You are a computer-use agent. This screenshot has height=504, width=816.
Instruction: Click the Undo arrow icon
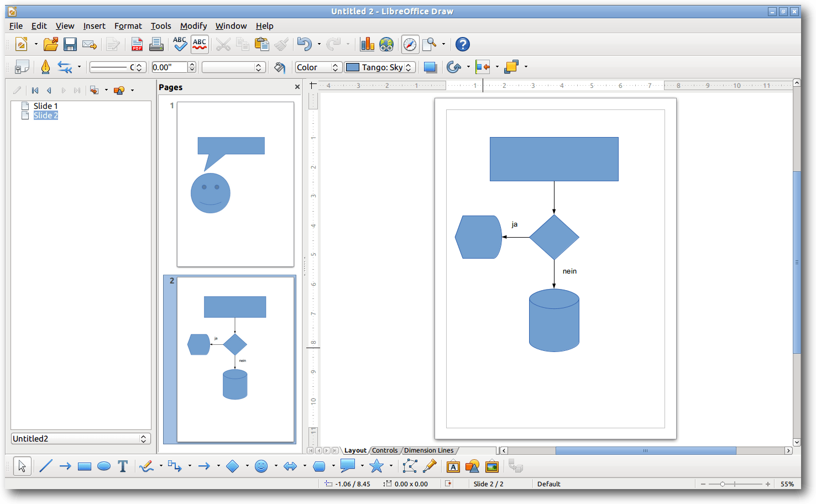tap(304, 44)
